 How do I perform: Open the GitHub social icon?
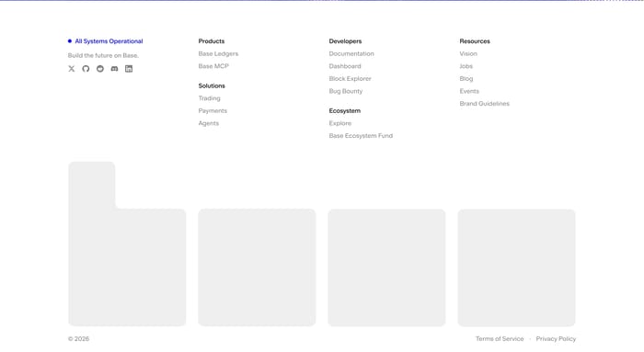coord(86,69)
